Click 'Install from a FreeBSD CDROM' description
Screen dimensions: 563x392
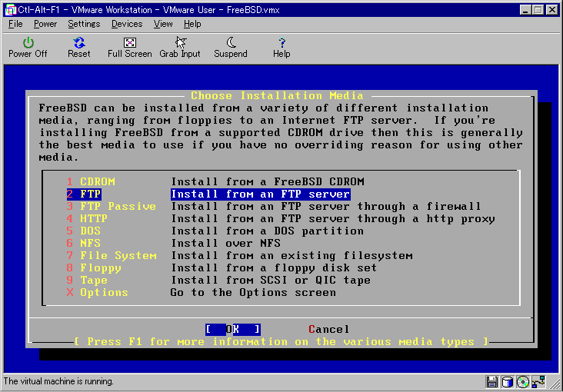[x=268, y=181]
